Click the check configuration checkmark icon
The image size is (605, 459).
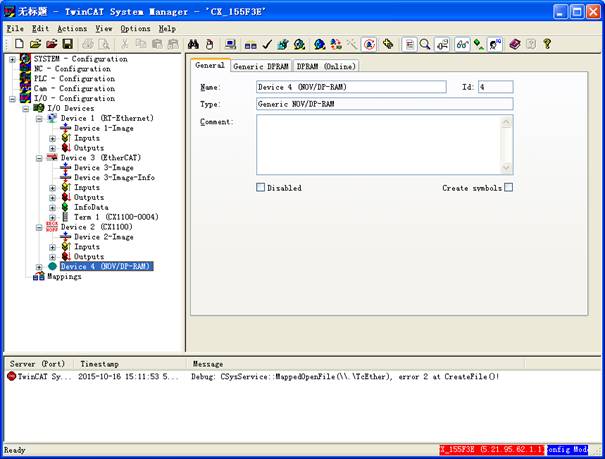click(x=267, y=45)
